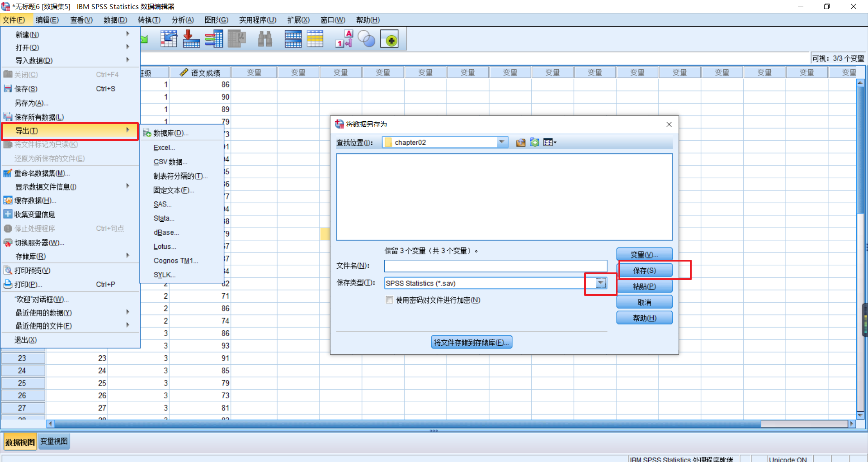
Task: Click the pencil icon in the 语文成绩 header
Action: click(x=184, y=72)
